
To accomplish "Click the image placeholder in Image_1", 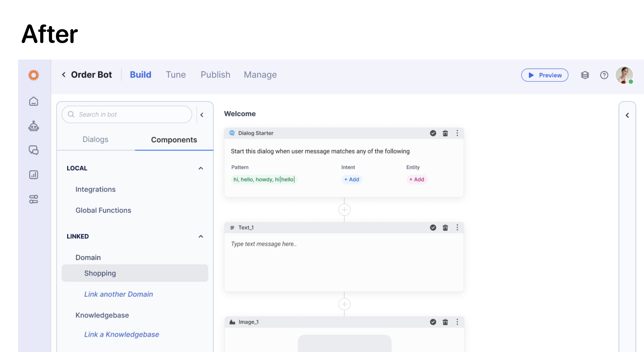I will click(344, 343).
